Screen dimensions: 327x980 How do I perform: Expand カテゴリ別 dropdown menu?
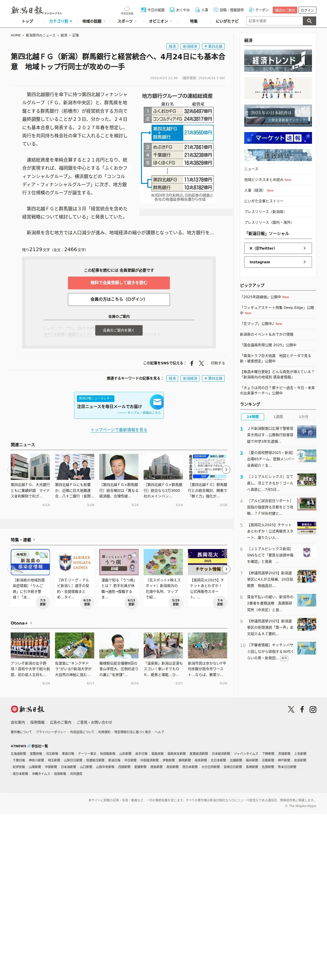click(61, 21)
